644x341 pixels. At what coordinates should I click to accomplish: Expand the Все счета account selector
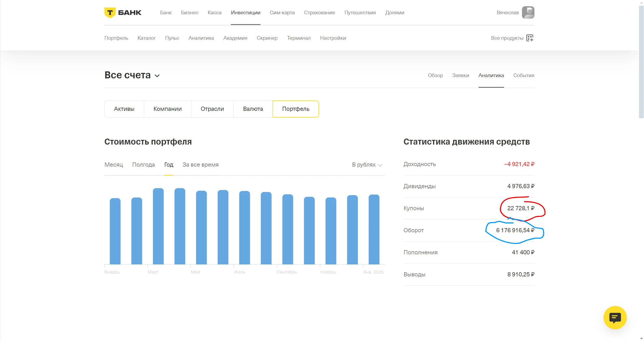[x=132, y=75]
